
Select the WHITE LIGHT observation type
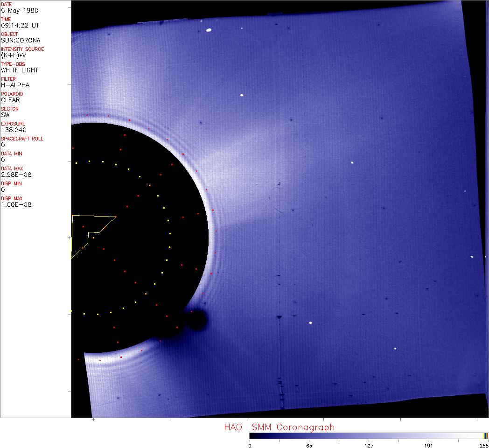[20, 70]
